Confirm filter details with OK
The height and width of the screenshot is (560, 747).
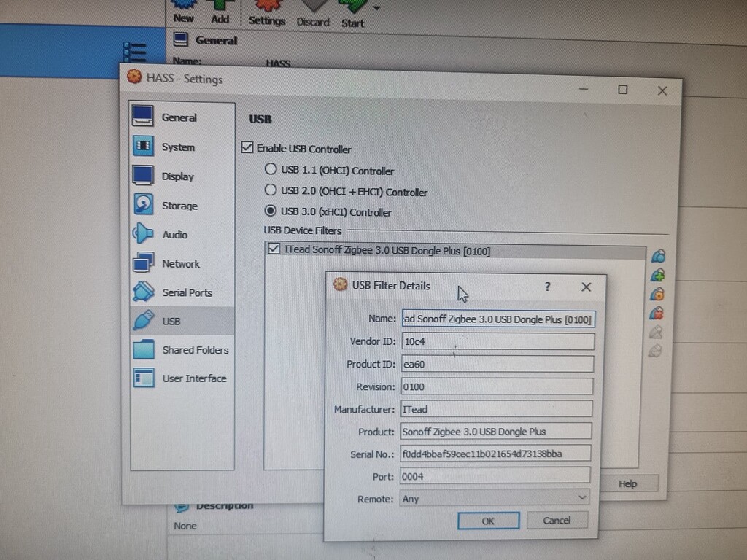487,521
